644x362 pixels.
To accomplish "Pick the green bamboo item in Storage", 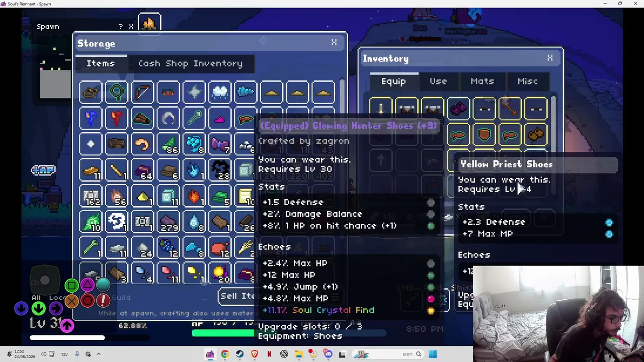I will click(91, 248).
